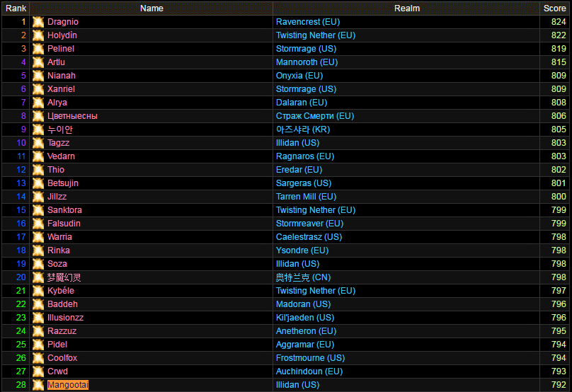Open the highlighted Mangootai player link
The width and height of the screenshot is (572, 392).
68,385
